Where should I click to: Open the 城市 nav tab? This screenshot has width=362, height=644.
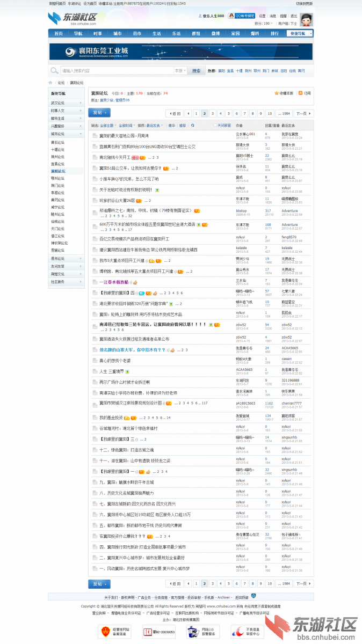(117, 33)
